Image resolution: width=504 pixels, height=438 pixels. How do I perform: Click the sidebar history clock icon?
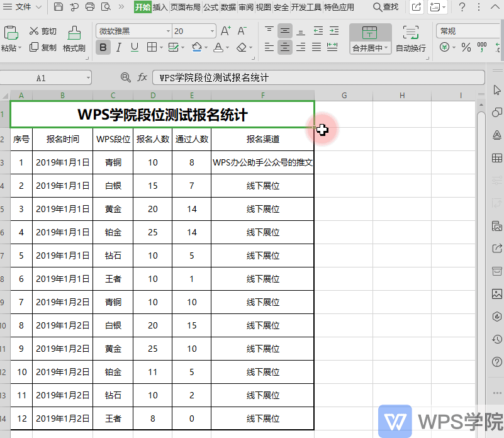click(x=496, y=339)
